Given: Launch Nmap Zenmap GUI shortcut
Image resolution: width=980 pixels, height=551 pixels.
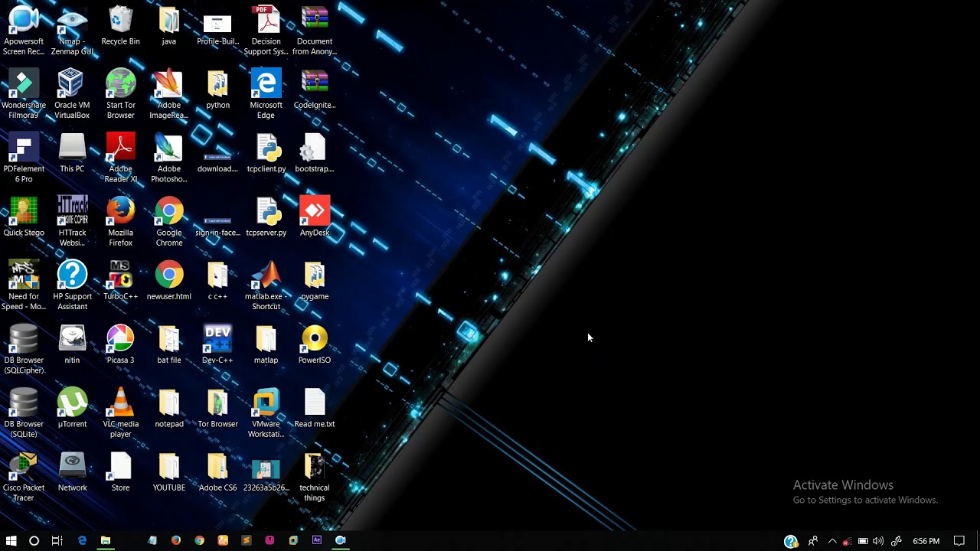Looking at the screenshot, I should click(72, 31).
